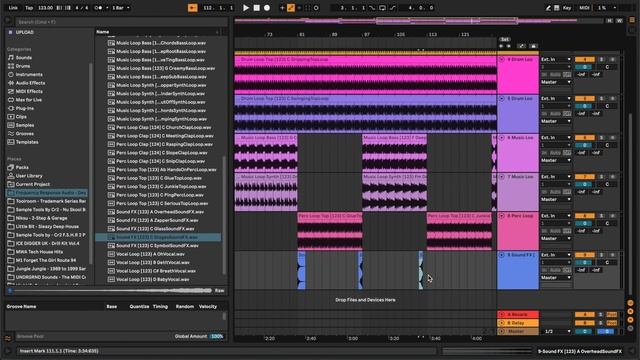Click the tempo field showing 123.00

click(x=45, y=8)
